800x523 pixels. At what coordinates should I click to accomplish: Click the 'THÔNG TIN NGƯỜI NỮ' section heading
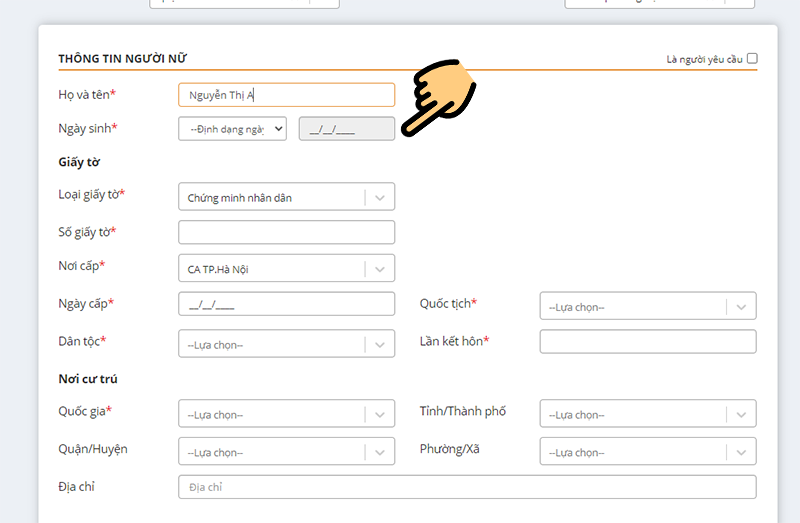click(x=122, y=59)
